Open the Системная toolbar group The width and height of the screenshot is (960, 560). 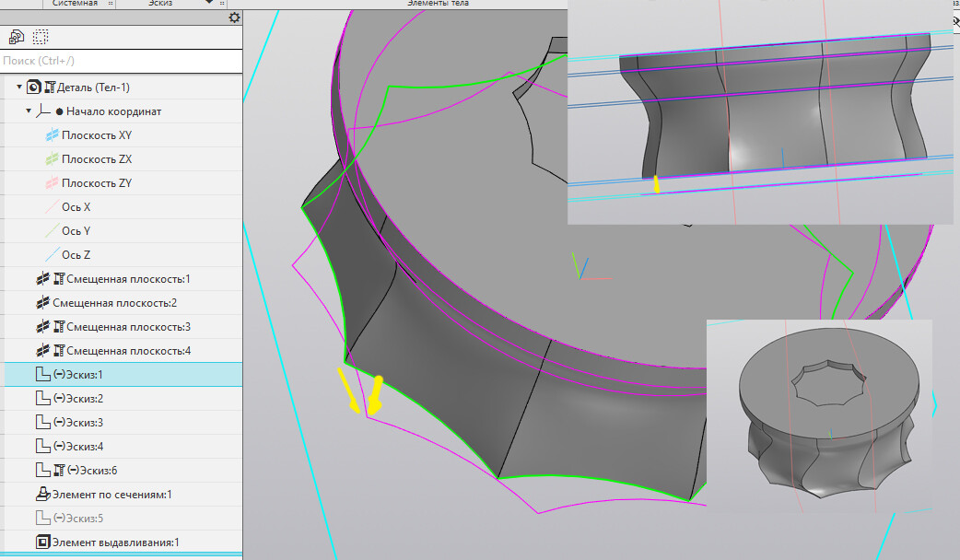tap(75, 4)
